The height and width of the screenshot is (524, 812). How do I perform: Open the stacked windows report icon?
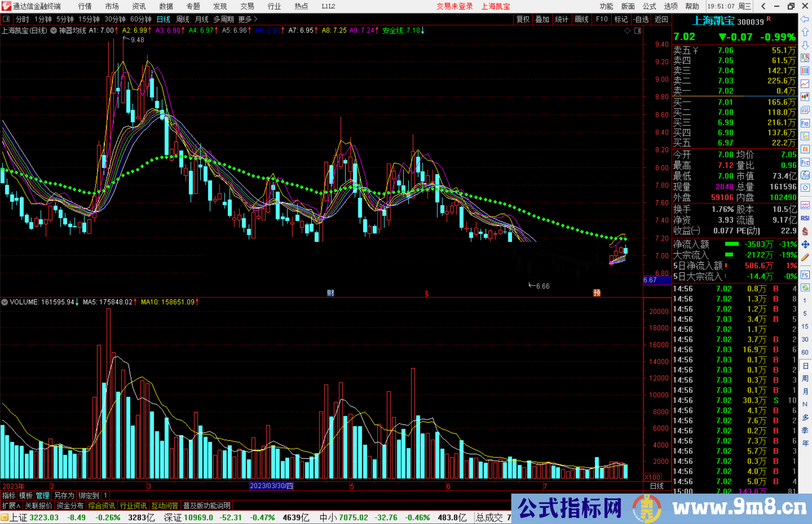coord(805,110)
